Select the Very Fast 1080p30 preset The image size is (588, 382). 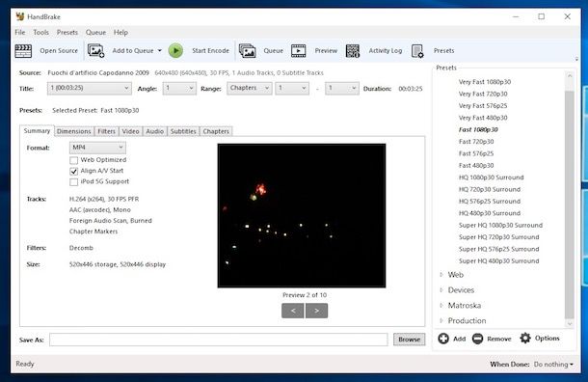[x=485, y=82]
